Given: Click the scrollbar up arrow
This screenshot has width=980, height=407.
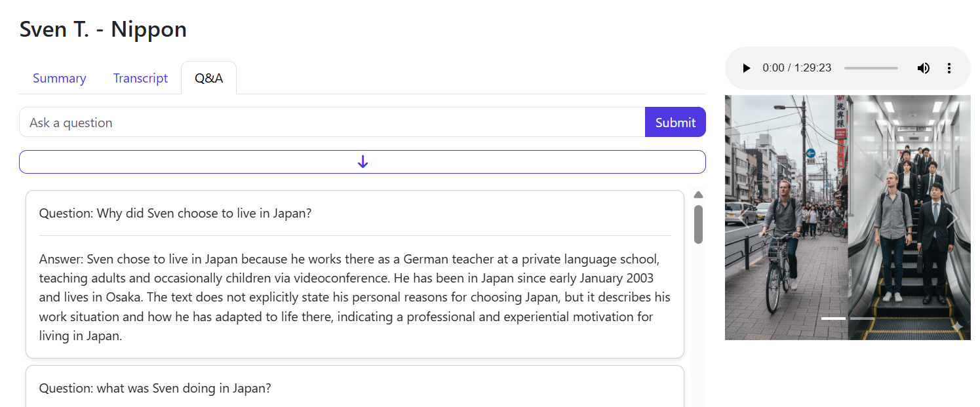Looking at the screenshot, I should (x=698, y=195).
